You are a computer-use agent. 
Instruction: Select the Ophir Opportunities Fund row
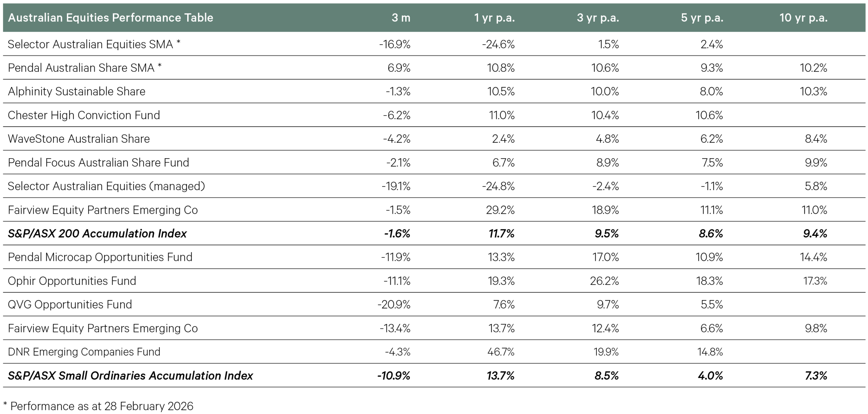tap(72, 281)
